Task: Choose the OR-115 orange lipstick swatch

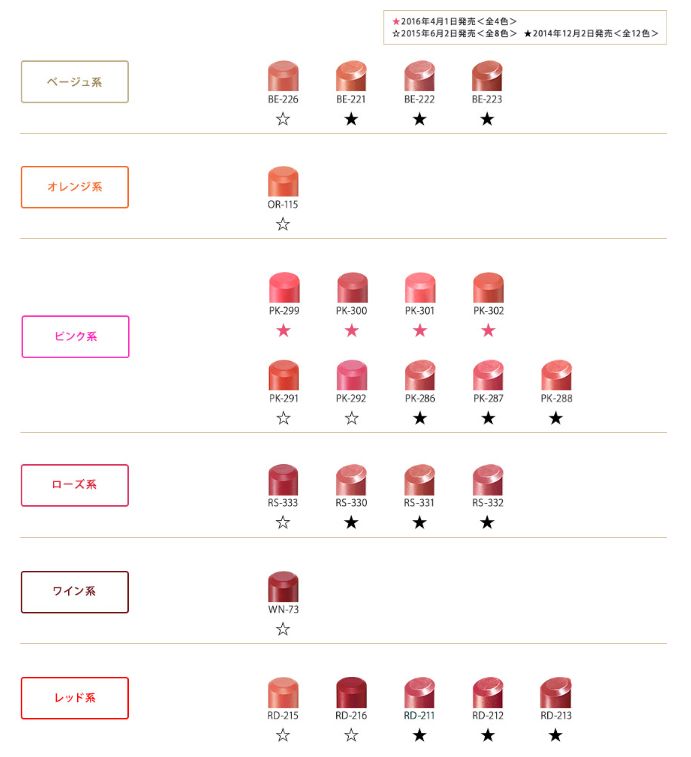Action: (283, 181)
